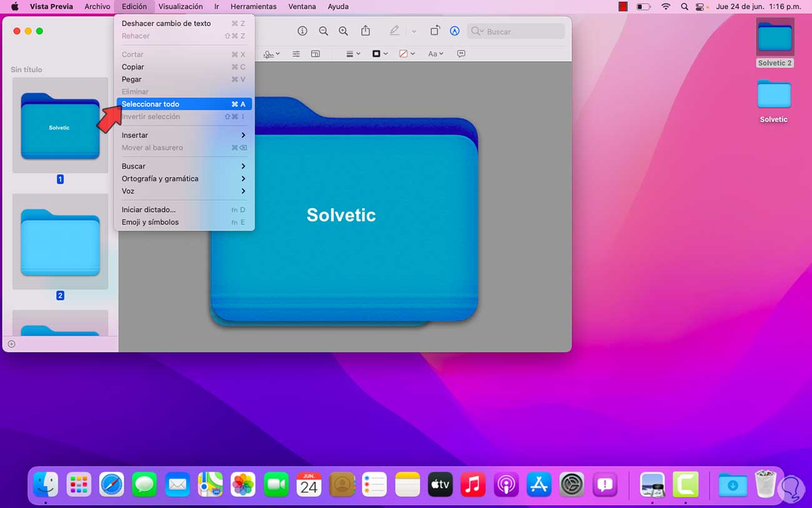Expand the Ortografía y gramática submenu
812x508 pixels.
[x=184, y=179]
